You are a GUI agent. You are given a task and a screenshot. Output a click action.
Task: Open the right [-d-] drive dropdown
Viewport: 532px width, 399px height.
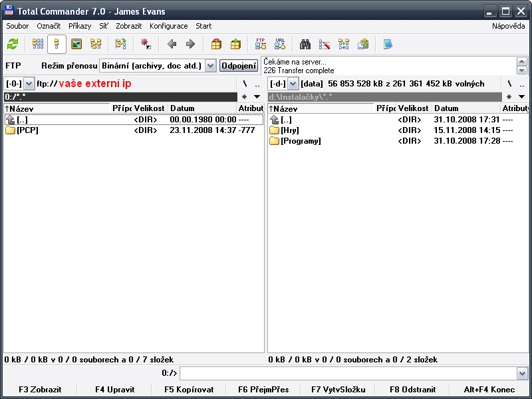tap(293, 84)
